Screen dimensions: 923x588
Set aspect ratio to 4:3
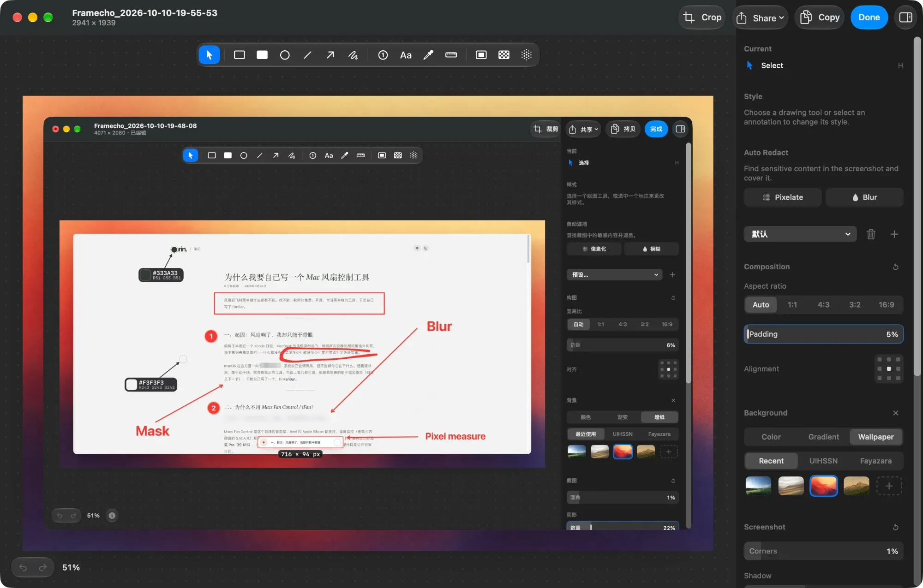824,304
